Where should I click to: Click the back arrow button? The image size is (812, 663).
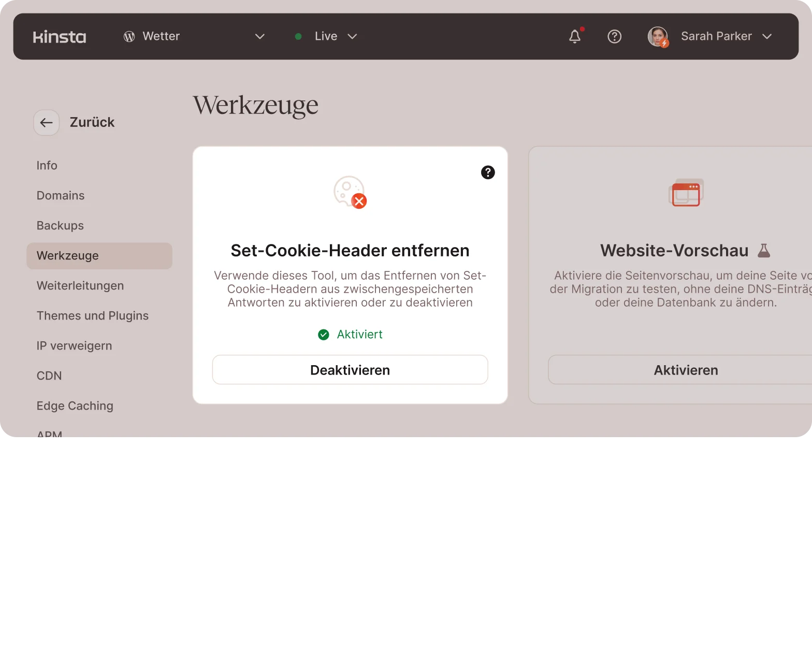[47, 123]
